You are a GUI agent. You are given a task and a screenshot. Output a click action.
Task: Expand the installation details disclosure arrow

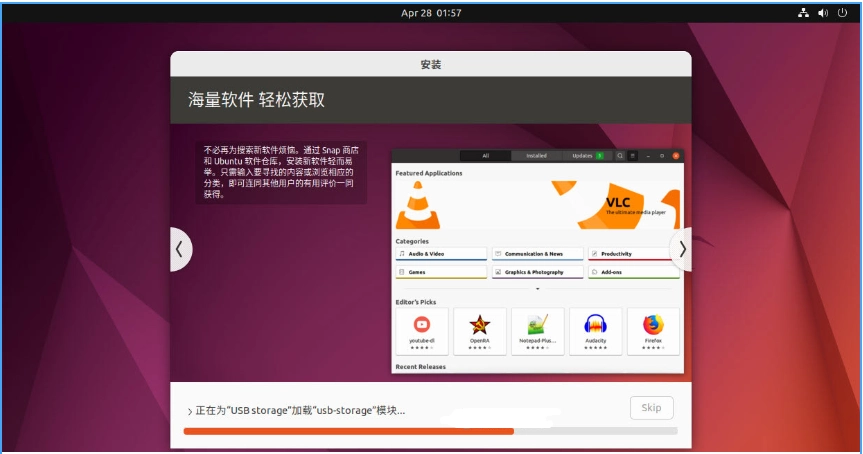click(189, 411)
